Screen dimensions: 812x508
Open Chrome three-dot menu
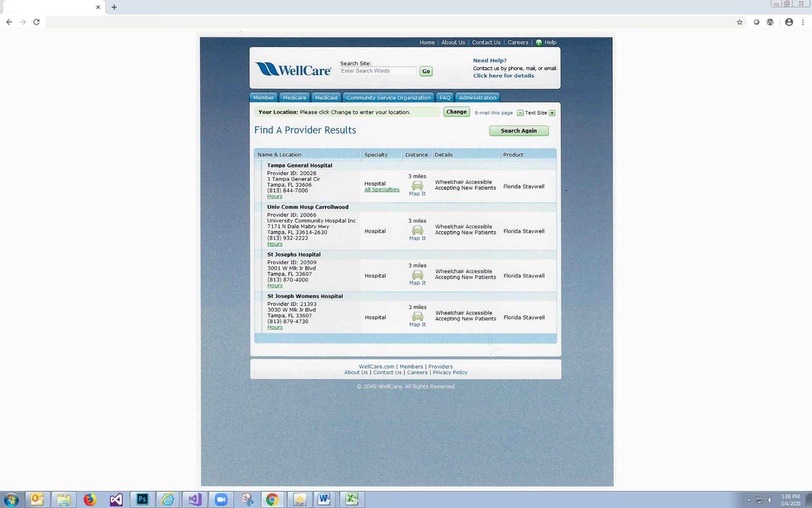tap(803, 22)
